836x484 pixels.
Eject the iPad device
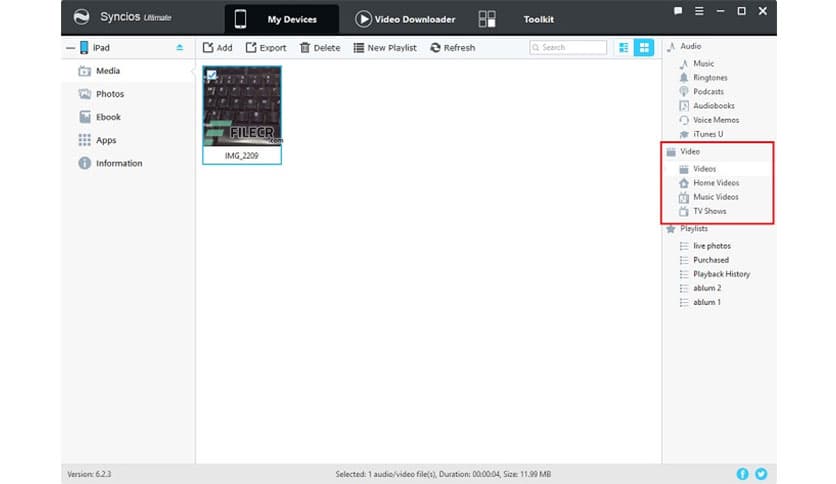tap(180, 47)
